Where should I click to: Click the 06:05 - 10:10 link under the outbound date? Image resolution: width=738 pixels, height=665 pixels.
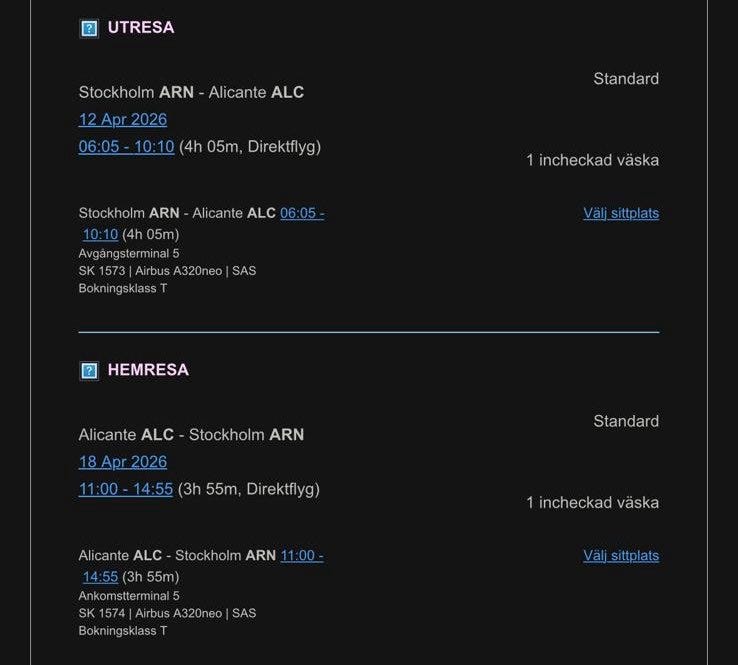pos(126,147)
